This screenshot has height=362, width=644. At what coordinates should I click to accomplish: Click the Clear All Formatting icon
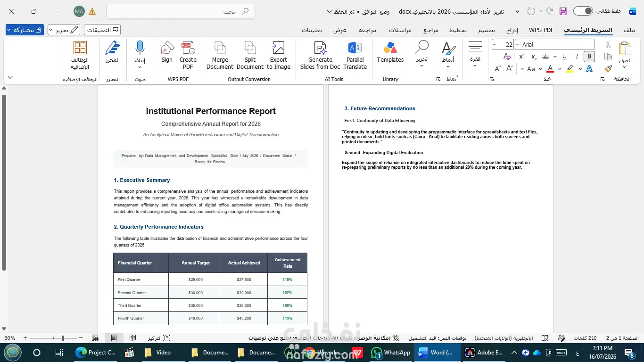click(507, 57)
